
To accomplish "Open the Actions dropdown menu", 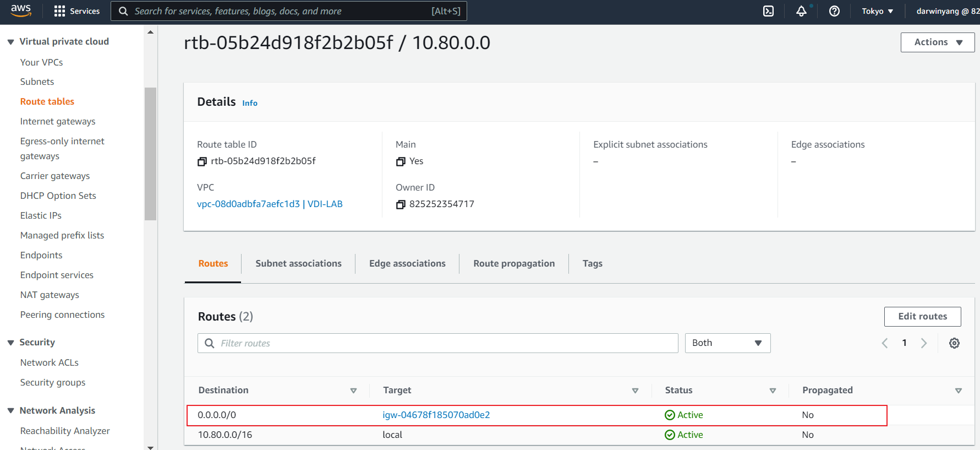I will [x=937, y=42].
